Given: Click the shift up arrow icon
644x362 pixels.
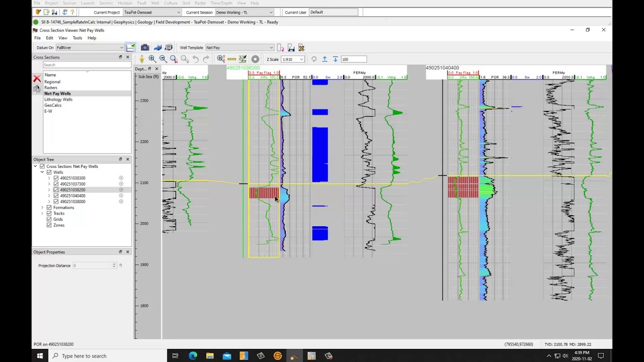Looking at the screenshot, I should coord(325,59).
